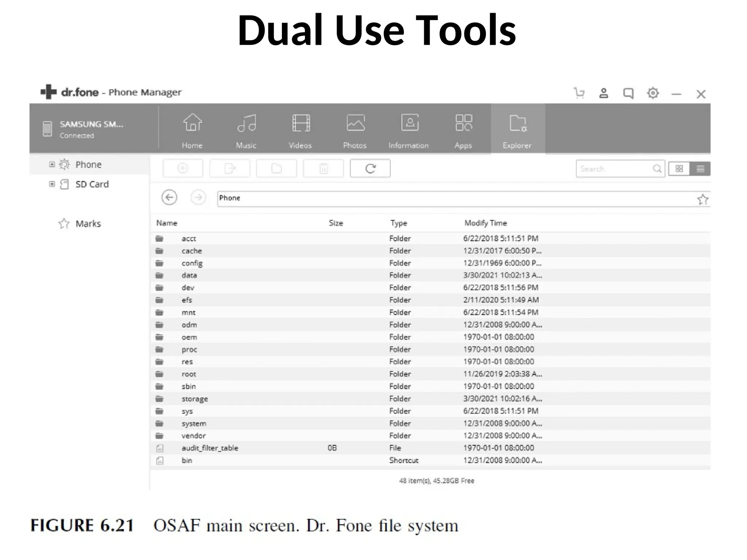Viewport: 747px width, 560px height.
Task: Select the storage folder row
Action: [430, 399]
